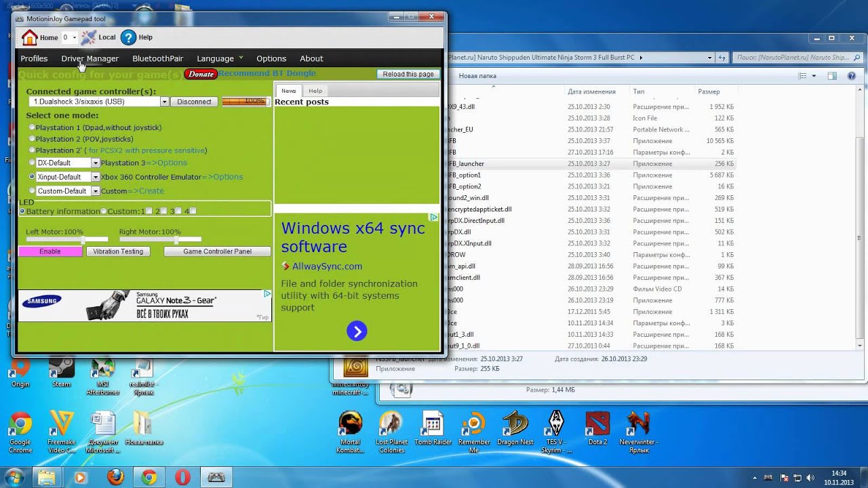The image size is (868, 488).
Task: Click the Home house icon in MotioninJoy
Action: pos(29,37)
